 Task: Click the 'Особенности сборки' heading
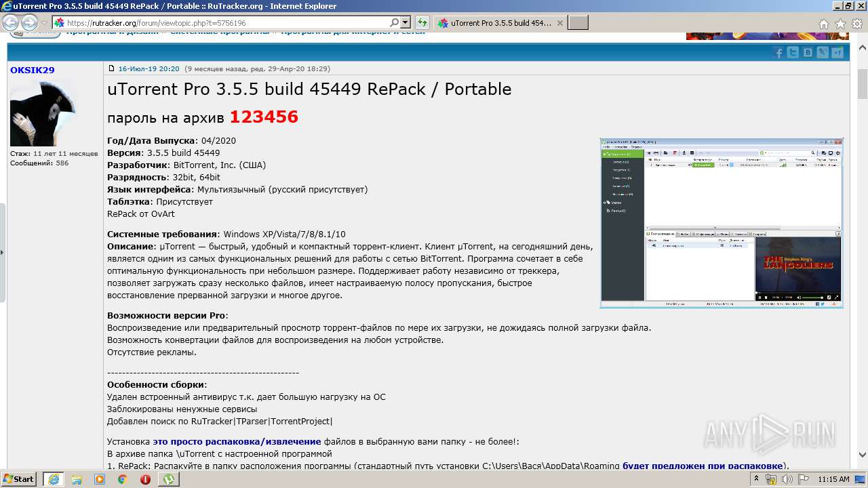[x=157, y=384]
